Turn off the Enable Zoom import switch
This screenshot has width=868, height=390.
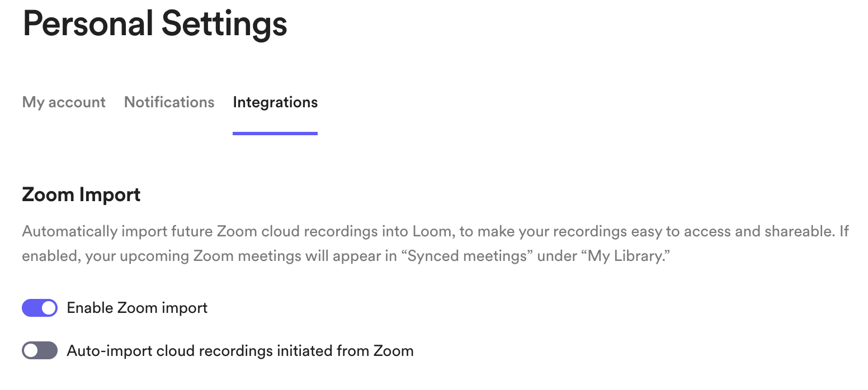40,308
